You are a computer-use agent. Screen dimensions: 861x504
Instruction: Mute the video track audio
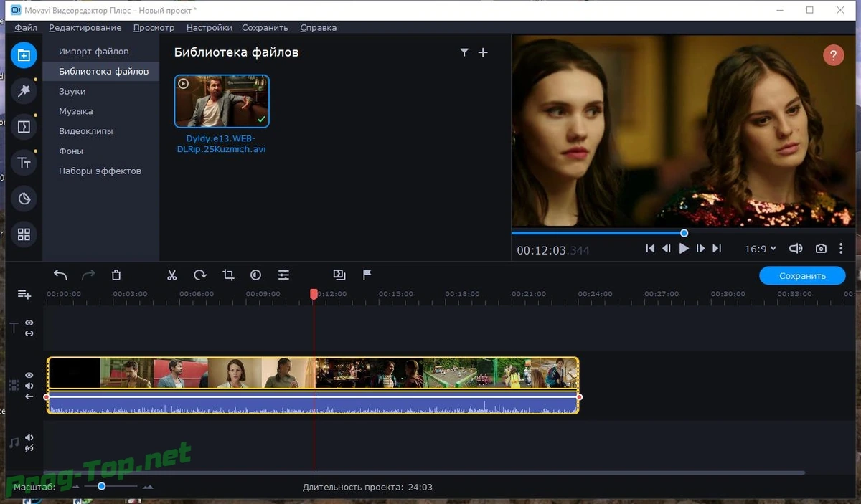(29, 386)
